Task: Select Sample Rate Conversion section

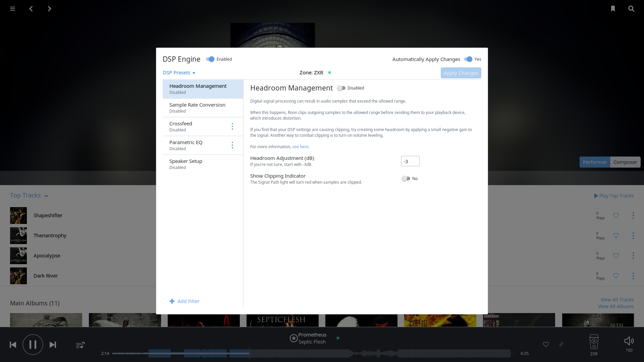Action: click(197, 108)
